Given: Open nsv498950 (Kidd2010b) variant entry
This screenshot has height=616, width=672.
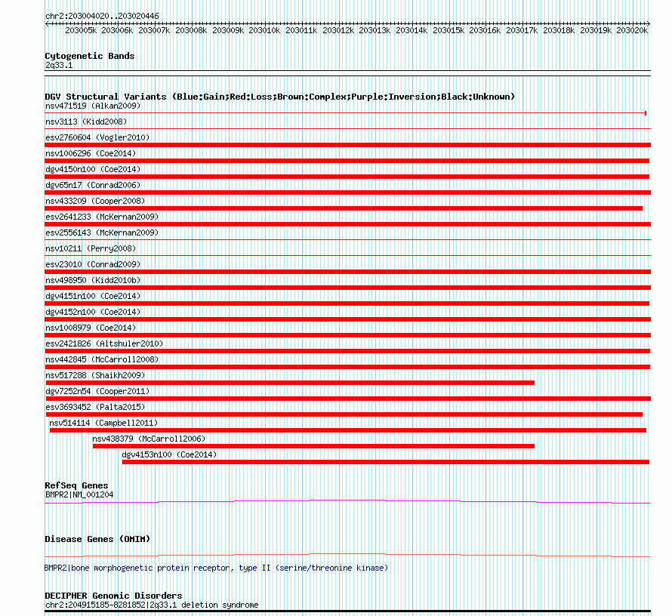Looking at the screenshot, I should [93, 280].
